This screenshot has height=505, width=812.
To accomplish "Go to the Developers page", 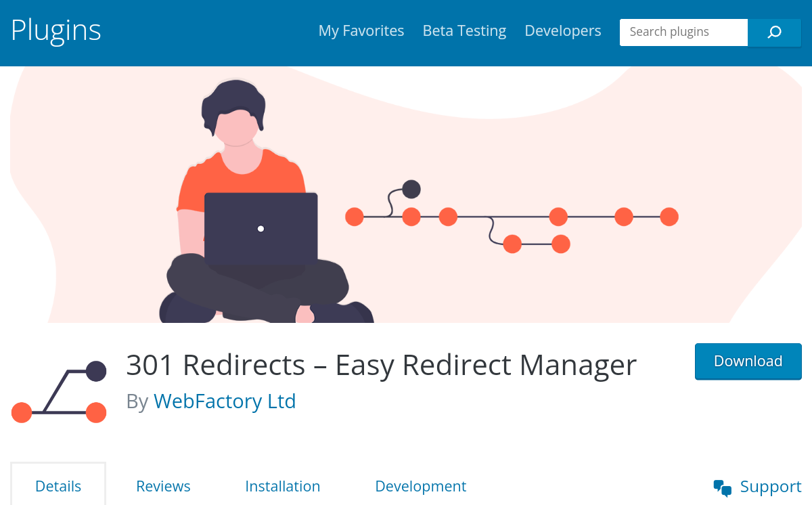I will pos(563,31).
